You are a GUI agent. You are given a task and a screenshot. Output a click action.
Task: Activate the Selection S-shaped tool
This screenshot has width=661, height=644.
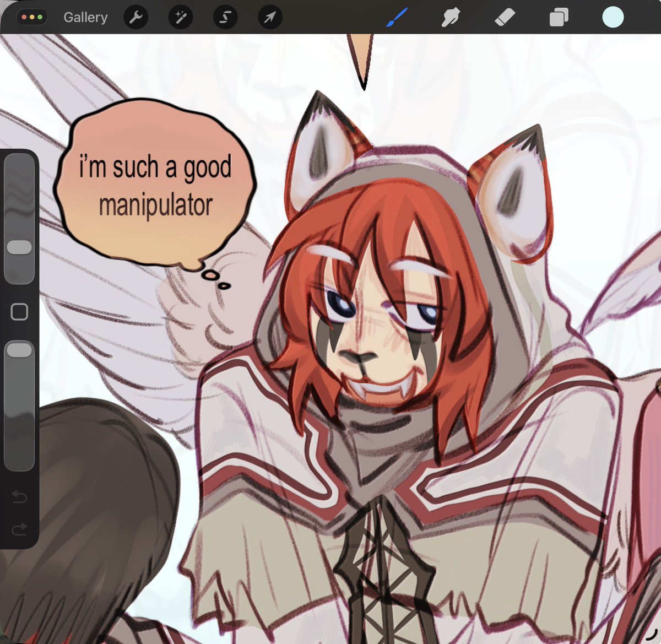point(225,18)
